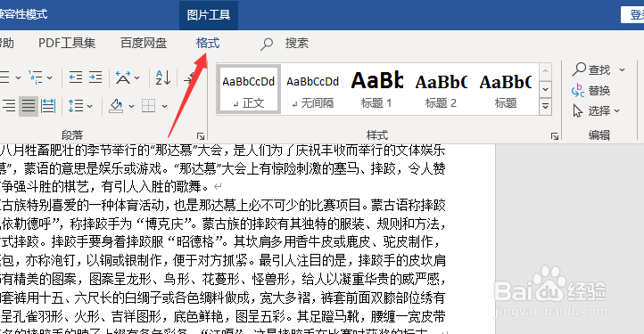The width and height of the screenshot is (644, 334).
Task: Click the text 称摔跤手为“博克庆”
Action: pyautogui.click(x=131, y=224)
